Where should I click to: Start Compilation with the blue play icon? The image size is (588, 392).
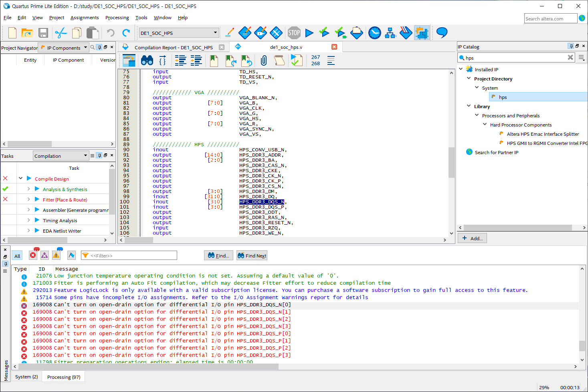pos(309,33)
